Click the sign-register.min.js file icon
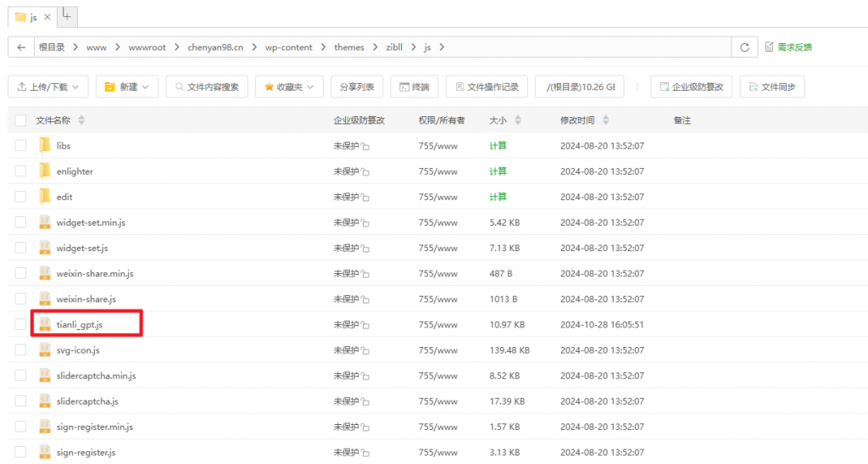 (45, 427)
